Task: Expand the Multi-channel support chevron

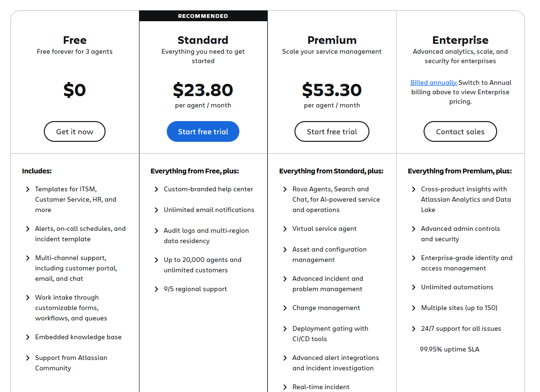Action: click(x=28, y=258)
